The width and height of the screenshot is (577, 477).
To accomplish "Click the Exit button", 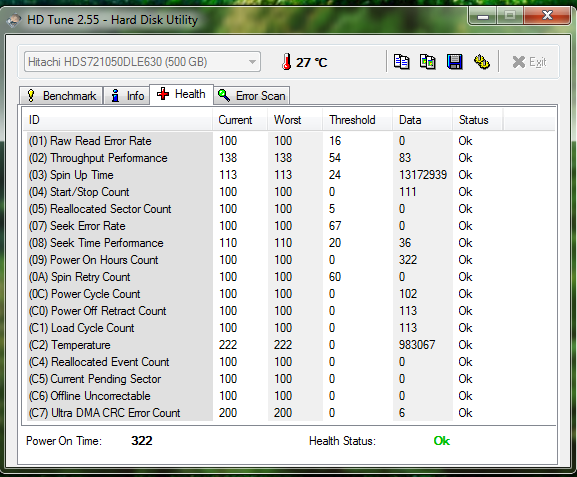I will coord(529,62).
